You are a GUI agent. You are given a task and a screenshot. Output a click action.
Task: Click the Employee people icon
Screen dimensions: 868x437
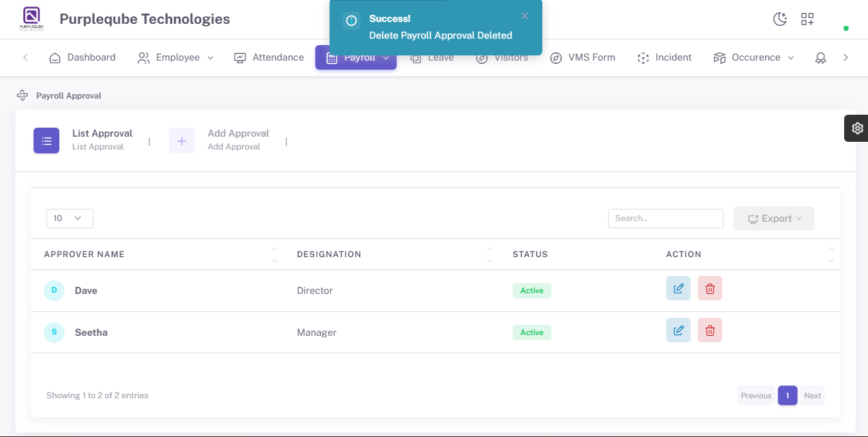(x=144, y=58)
